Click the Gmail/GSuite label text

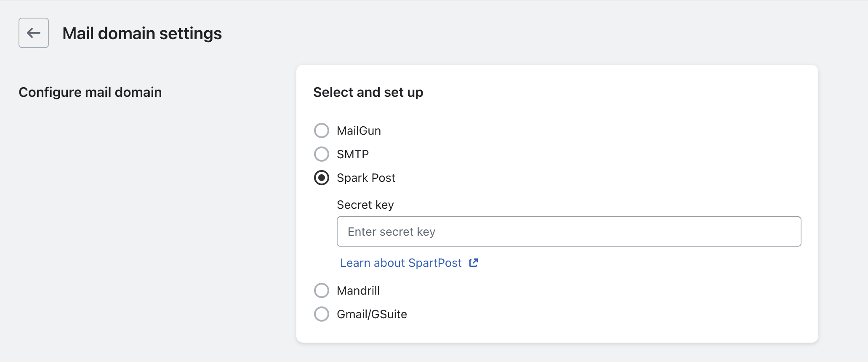point(372,314)
